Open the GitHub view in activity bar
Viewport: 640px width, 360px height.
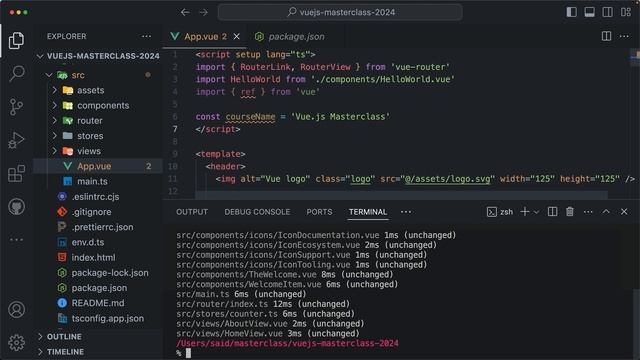pyautogui.click(x=16, y=207)
